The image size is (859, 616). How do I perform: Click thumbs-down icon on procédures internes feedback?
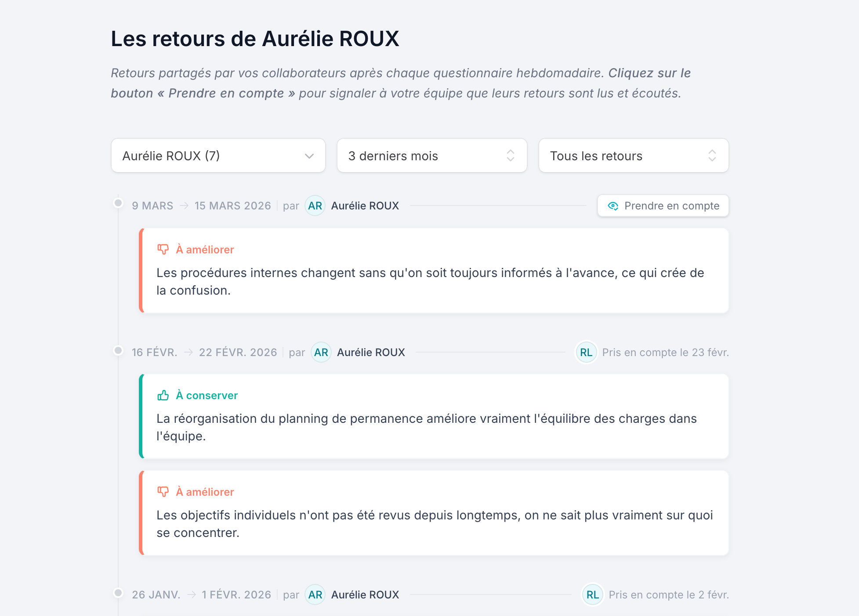point(163,249)
